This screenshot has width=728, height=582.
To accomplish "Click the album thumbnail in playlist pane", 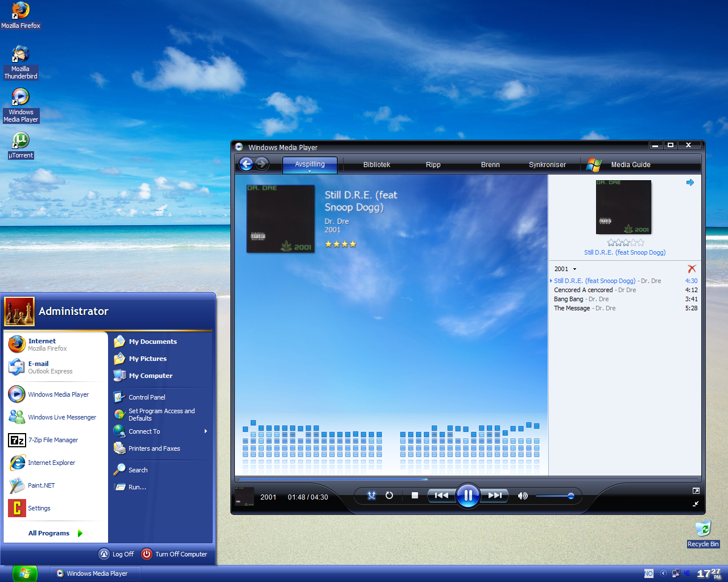I will click(x=623, y=207).
